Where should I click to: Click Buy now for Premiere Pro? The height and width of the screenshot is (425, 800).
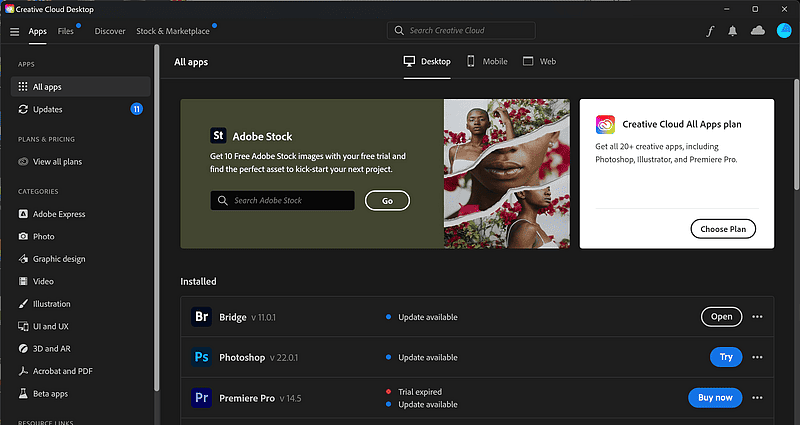click(x=715, y=398)
